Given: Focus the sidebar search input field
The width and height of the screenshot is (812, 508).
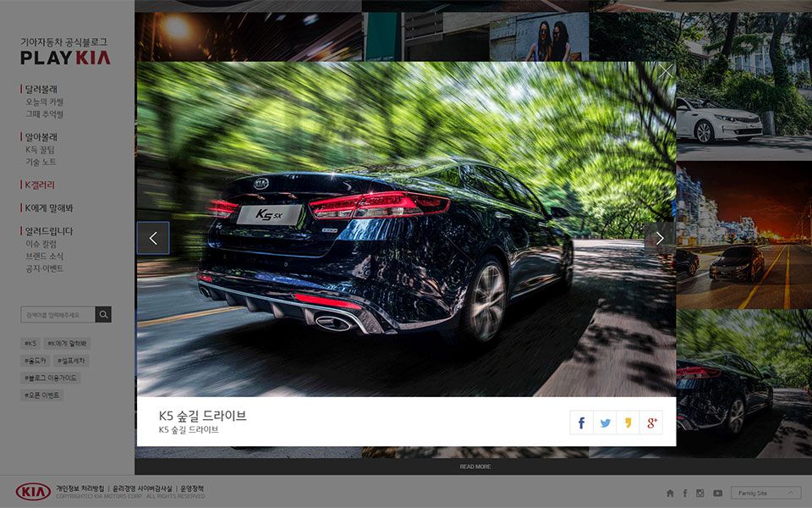Looking at the screenshot, I should click(x=58, y=315).
